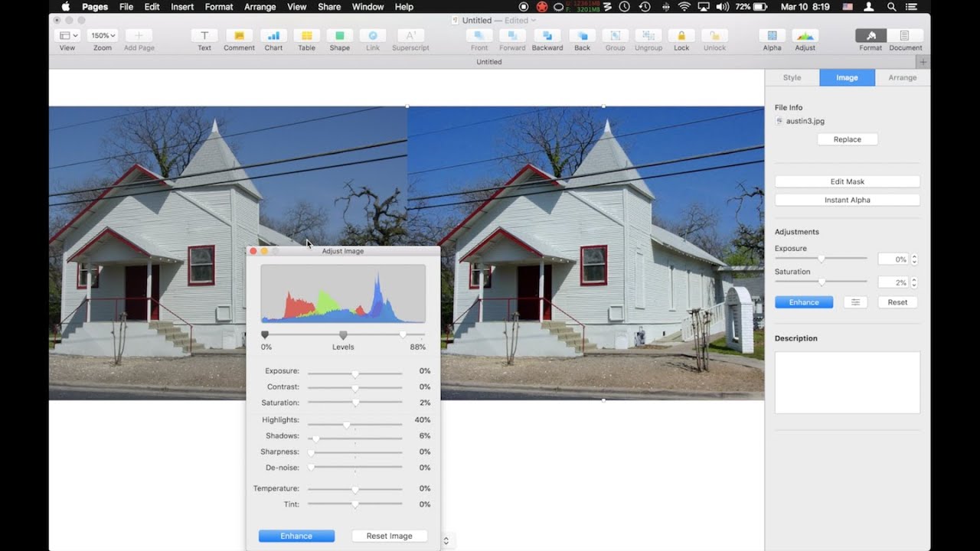Image resolution: width=980 pixels, height=551 pixels.
Task: Click the sidebar Saturation stepper arrows
Action: 914,282
